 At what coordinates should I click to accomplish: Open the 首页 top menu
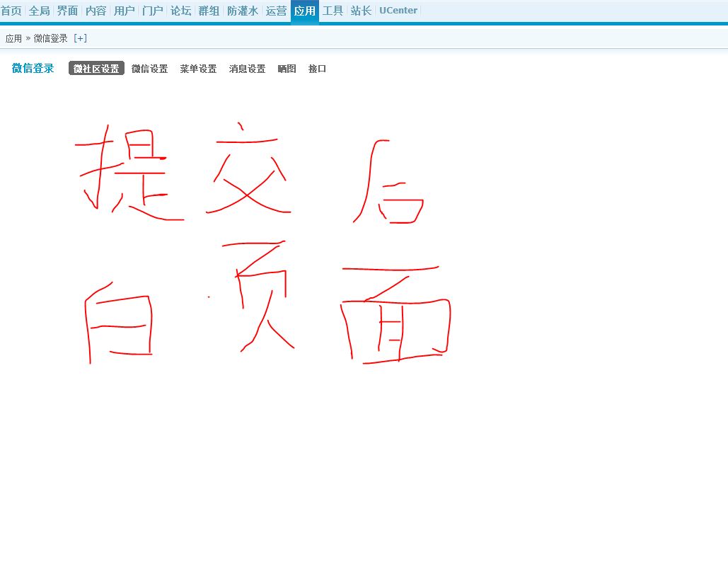pos(11,11)
